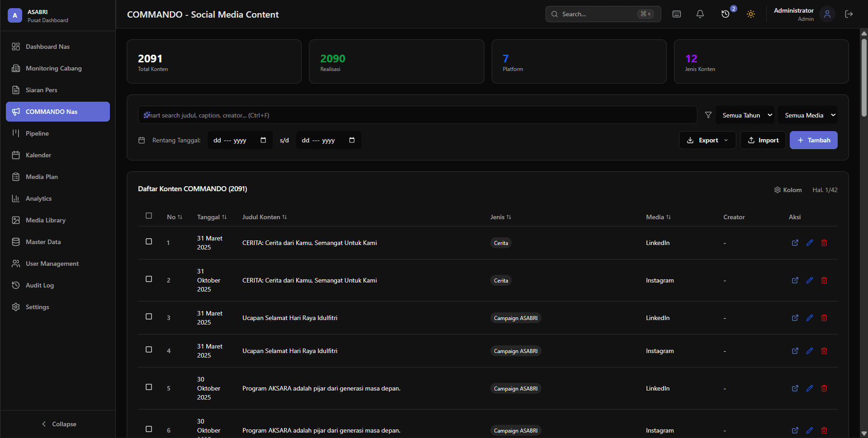Delete row 6 AKSARA Instagram entry

tap(824, 430)
